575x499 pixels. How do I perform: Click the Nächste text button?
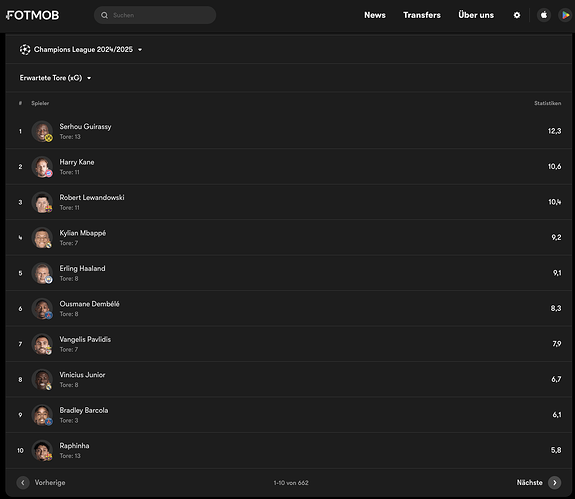[x=529, y=483]
